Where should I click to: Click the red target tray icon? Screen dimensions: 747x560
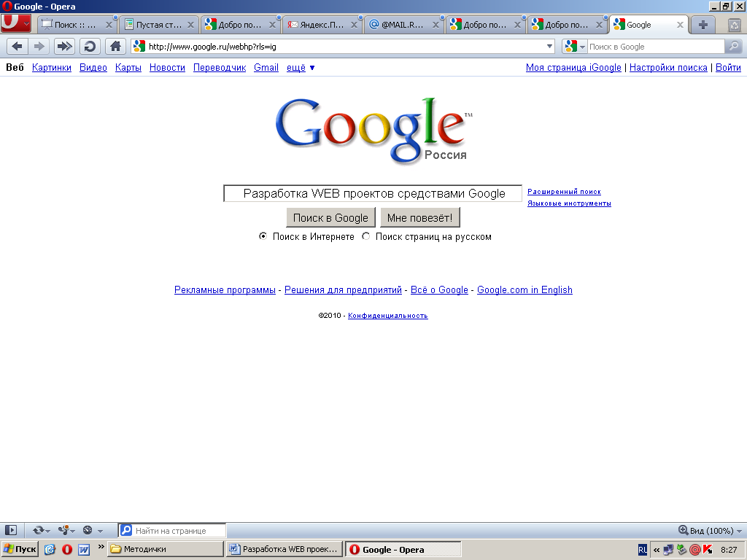click(695, 550)
